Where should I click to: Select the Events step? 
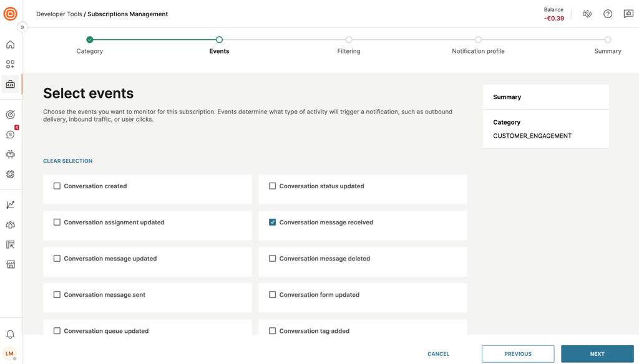pos(219,39)
